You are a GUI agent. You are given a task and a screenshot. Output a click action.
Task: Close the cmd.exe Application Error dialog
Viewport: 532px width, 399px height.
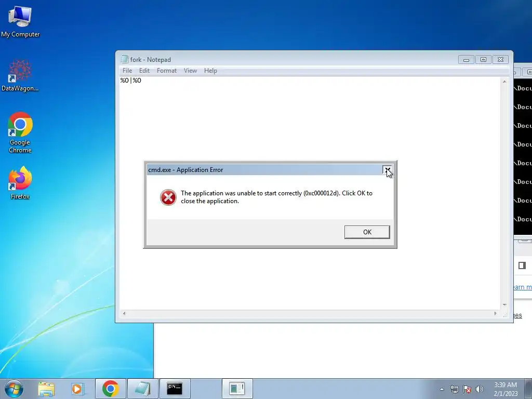(x=387, y=170)
